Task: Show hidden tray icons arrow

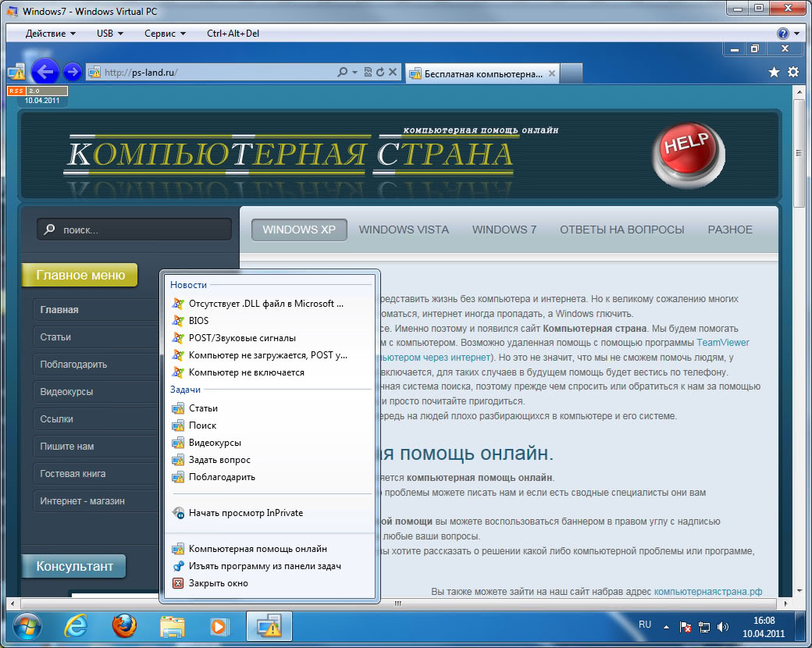Action: 666,627
